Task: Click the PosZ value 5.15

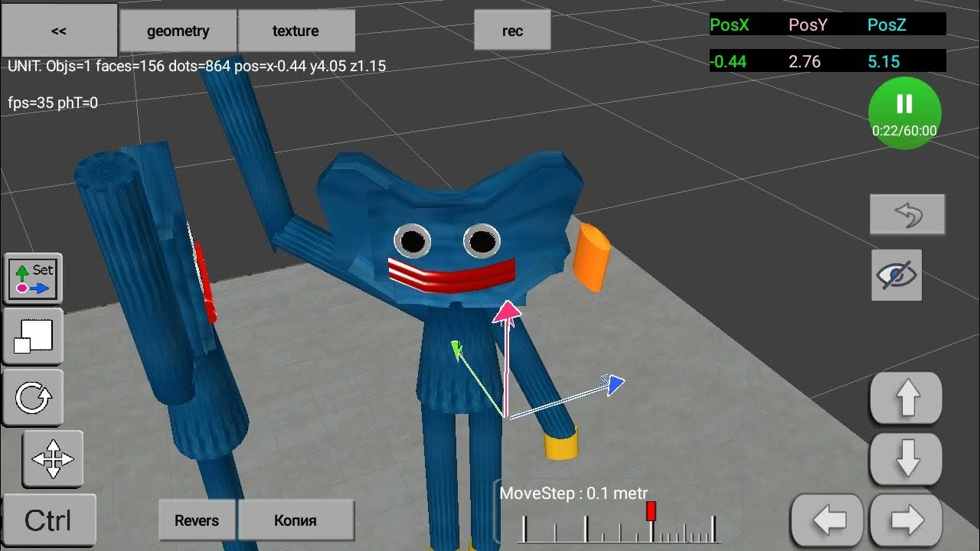Action: click(884, 61)
